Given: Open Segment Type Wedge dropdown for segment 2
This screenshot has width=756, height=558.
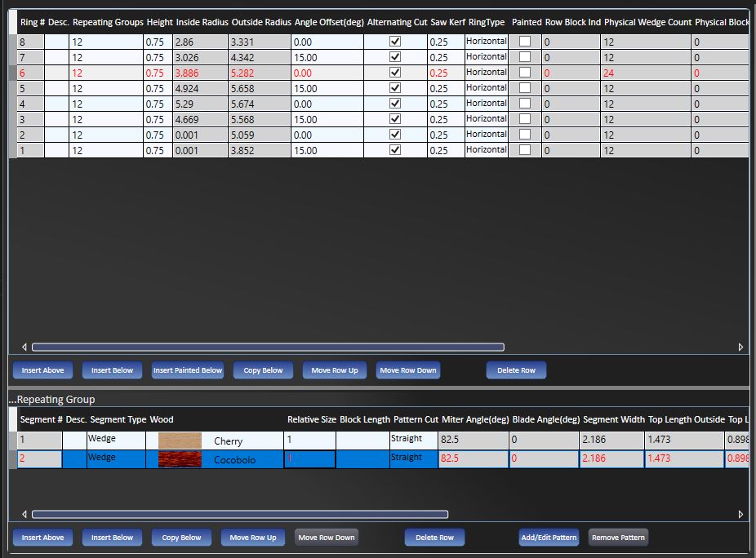Looking at the screenshot, I should click(115, 458).
